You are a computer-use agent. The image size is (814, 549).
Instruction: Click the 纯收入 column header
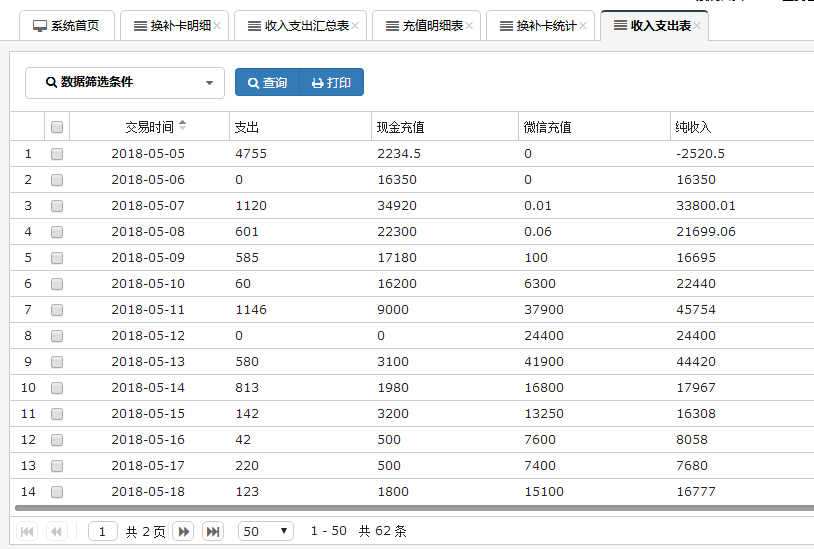(693, 127)
